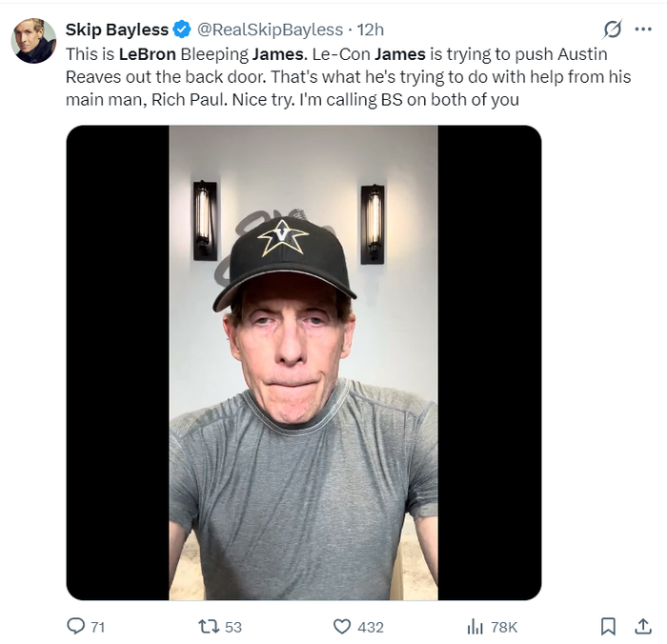Image resolution: width=667 pixels, height=644 pixels.
Task: Click the 78K views count
Action: click(504, 627)
